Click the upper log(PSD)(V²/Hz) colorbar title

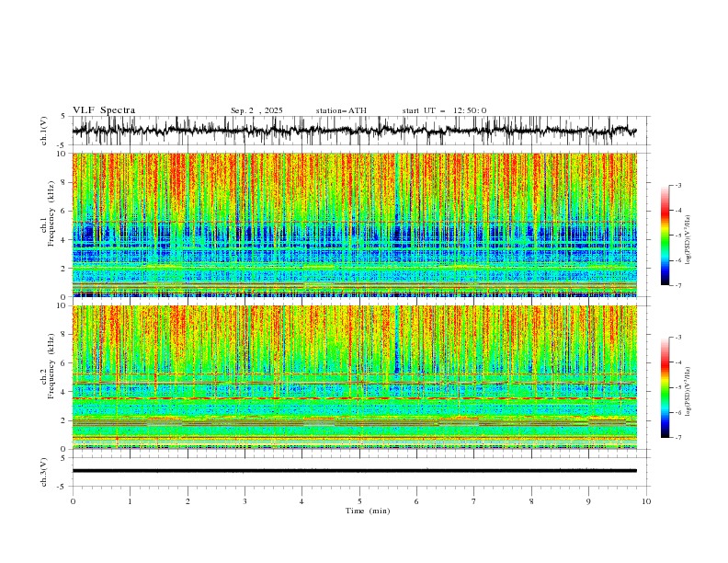(x=688, y=239)
